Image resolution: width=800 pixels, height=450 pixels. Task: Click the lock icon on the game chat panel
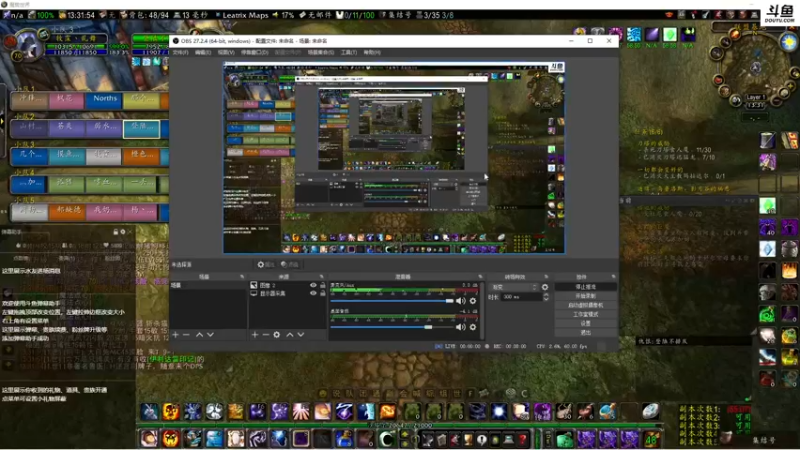pos(116,232)
